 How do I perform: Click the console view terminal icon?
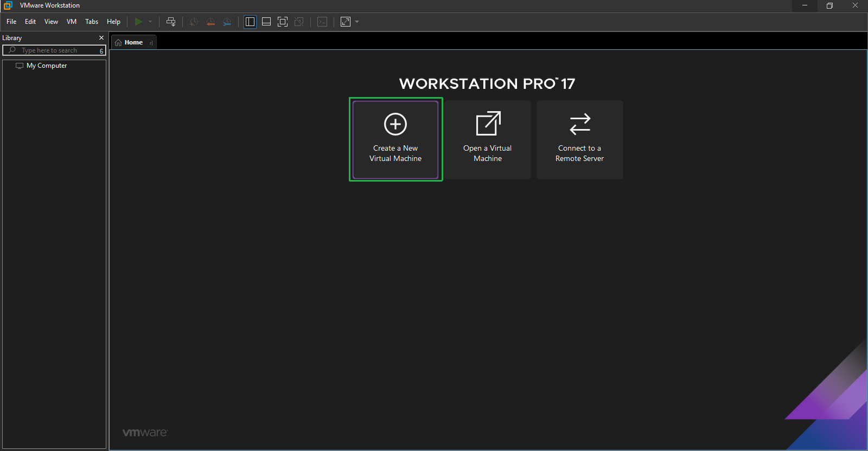pos(322,22)
